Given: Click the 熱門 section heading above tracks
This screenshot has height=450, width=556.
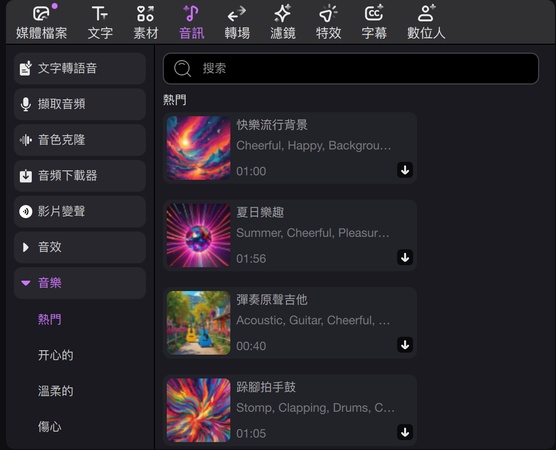Looking at the screenshot, I should click(x=175, y=100).
